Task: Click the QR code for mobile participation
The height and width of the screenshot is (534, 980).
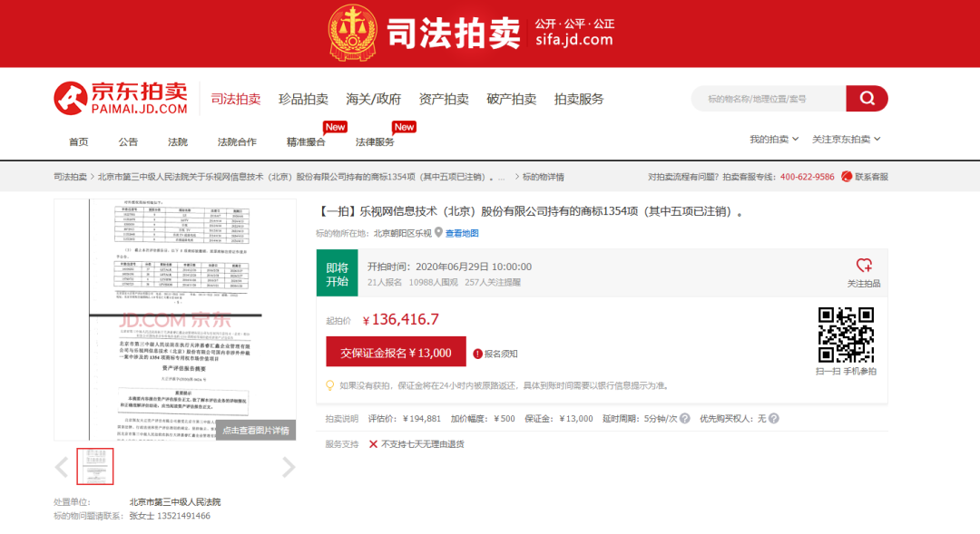Action: pos(847,335)
